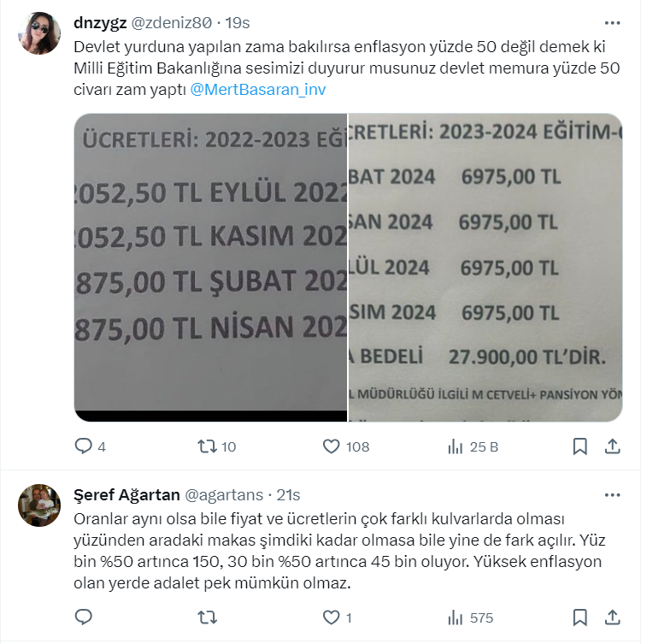This screenshot has width=647, height=644.
Task: Retweet Şeref Ağartan's tweet
Action: pyautogui.click(x=207, y=617)
